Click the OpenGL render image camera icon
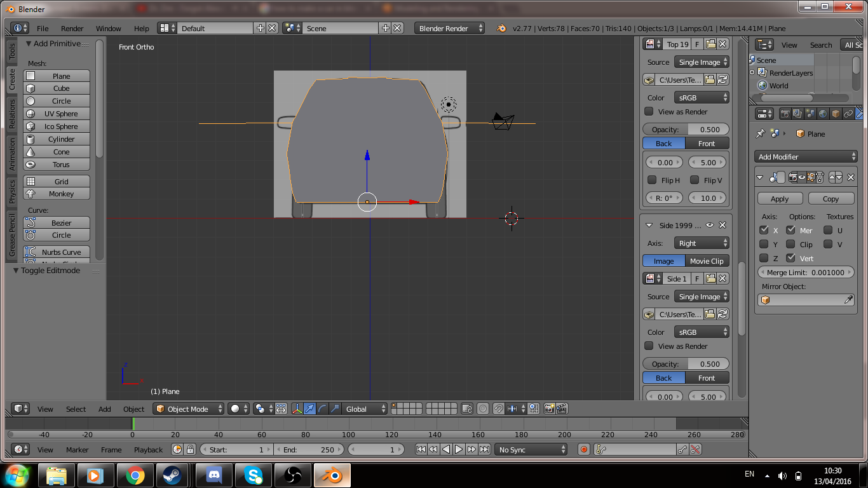868x488 pixels. (x=549, y=409)
